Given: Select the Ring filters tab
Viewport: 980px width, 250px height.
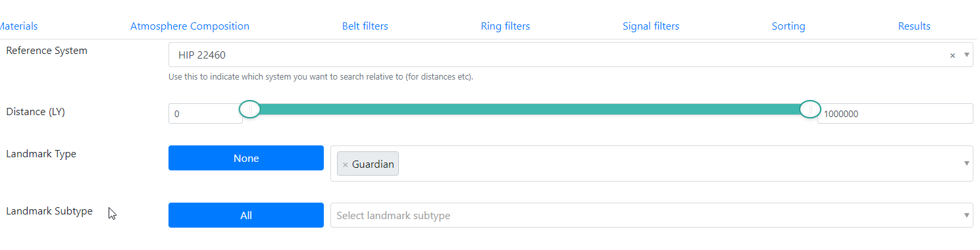Looking at the screenshot, I should 505,26.
